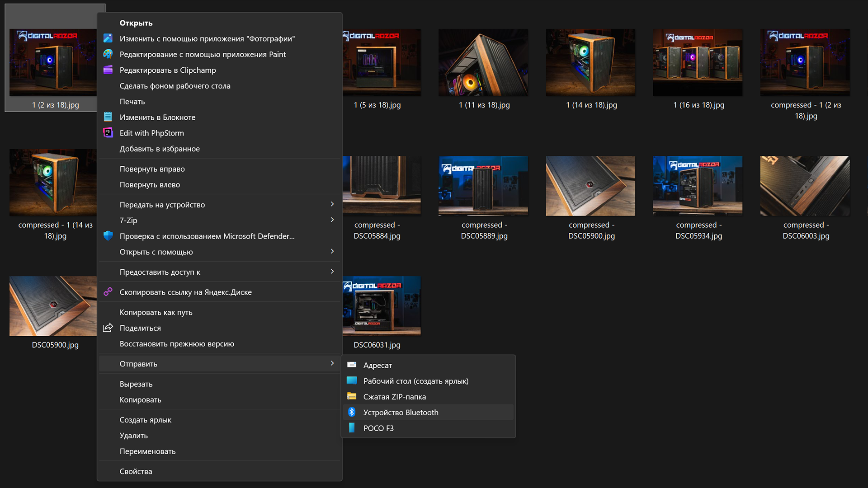Set image as desktop wallpaper
Screen dimensions: 868x488
(x=175, y=86)
